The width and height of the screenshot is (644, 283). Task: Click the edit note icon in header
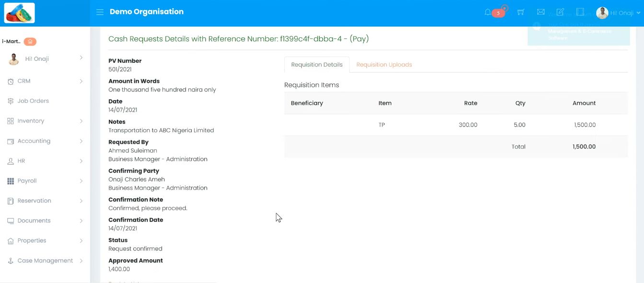pyautogui.click(x=560, y=12)
